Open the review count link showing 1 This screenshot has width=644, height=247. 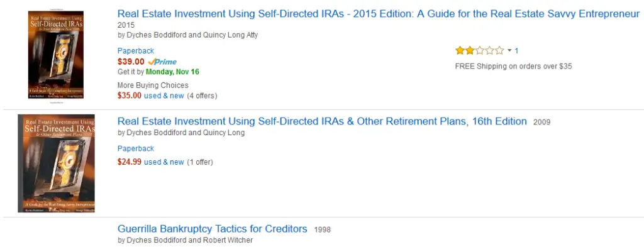516,51
